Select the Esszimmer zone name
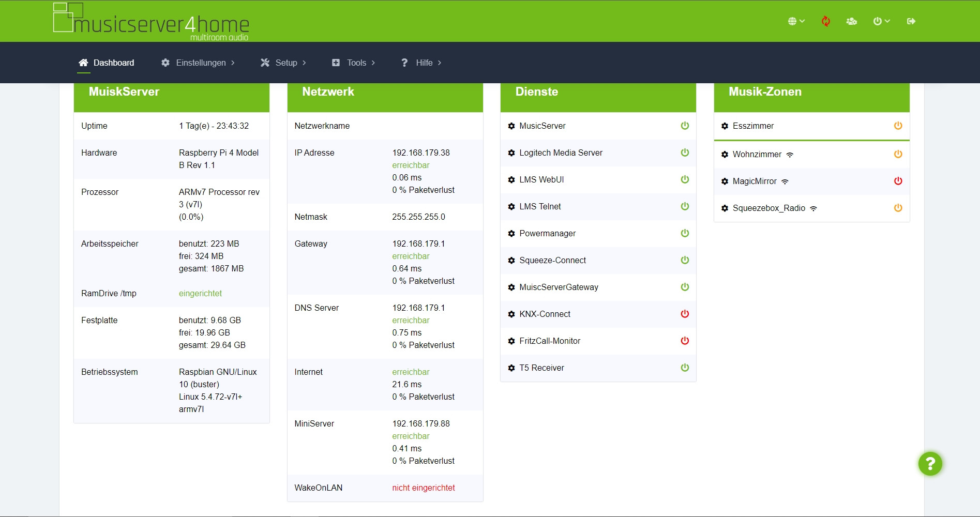This screenshot has width=980, height=517. pos(753,126)
